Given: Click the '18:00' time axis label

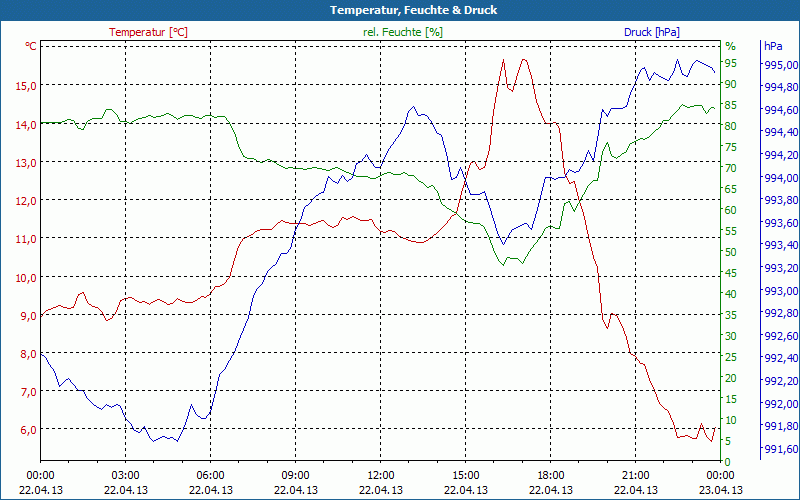Looking at the screenshot, I should [551, 476].
